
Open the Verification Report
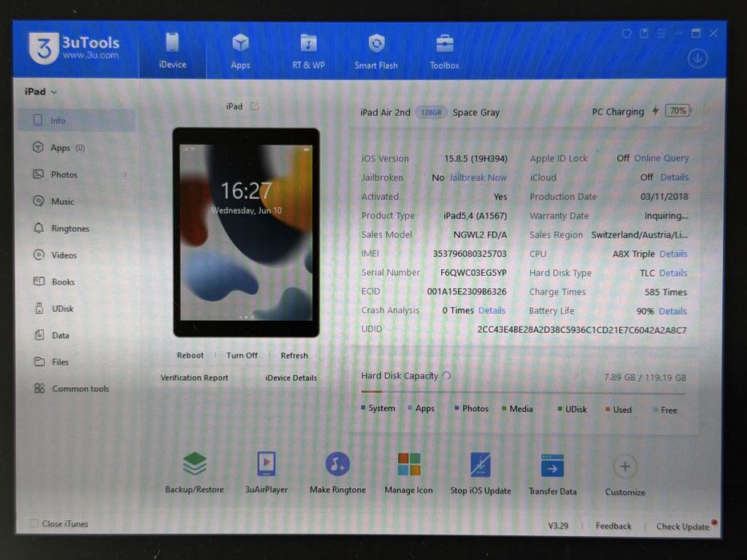[195, 378]
